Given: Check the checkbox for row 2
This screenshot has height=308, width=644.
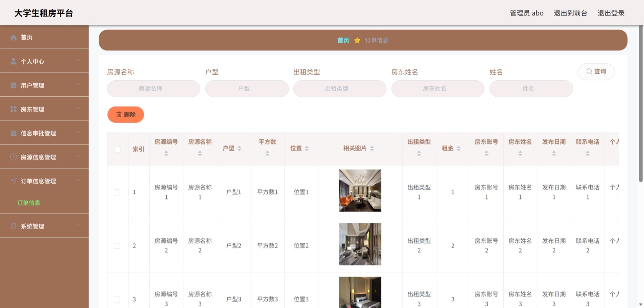Looking at the screenshot, I should 117,246.
